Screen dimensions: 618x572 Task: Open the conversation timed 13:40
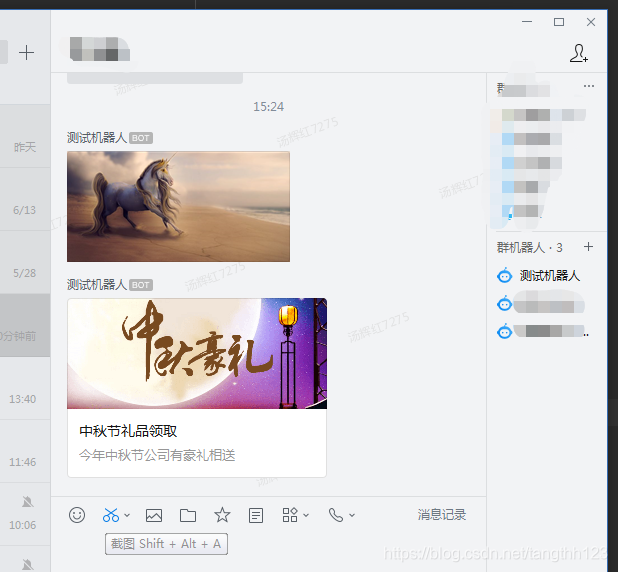[x=25, y=388]
